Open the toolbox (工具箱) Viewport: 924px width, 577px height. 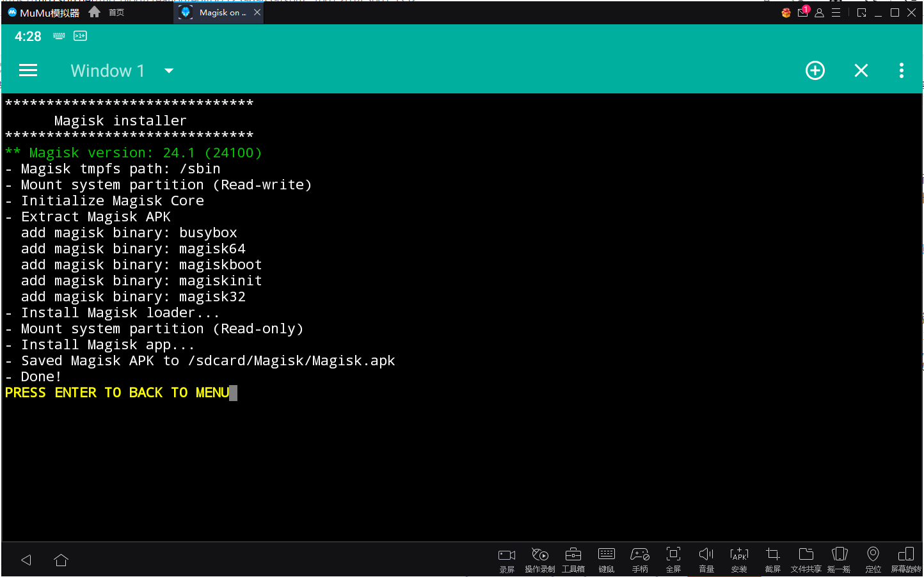pyautogui.click(x=573, y=560)
